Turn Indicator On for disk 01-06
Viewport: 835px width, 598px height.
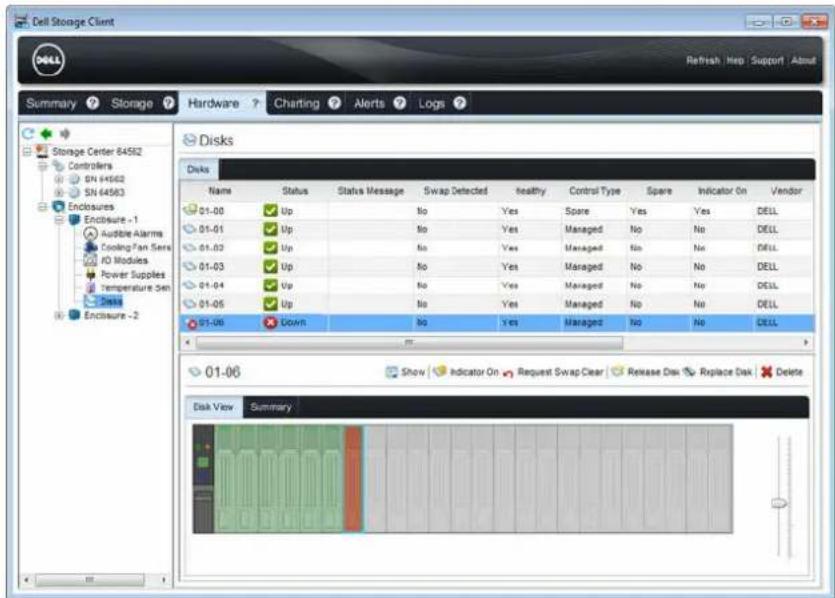coord(466,372)
